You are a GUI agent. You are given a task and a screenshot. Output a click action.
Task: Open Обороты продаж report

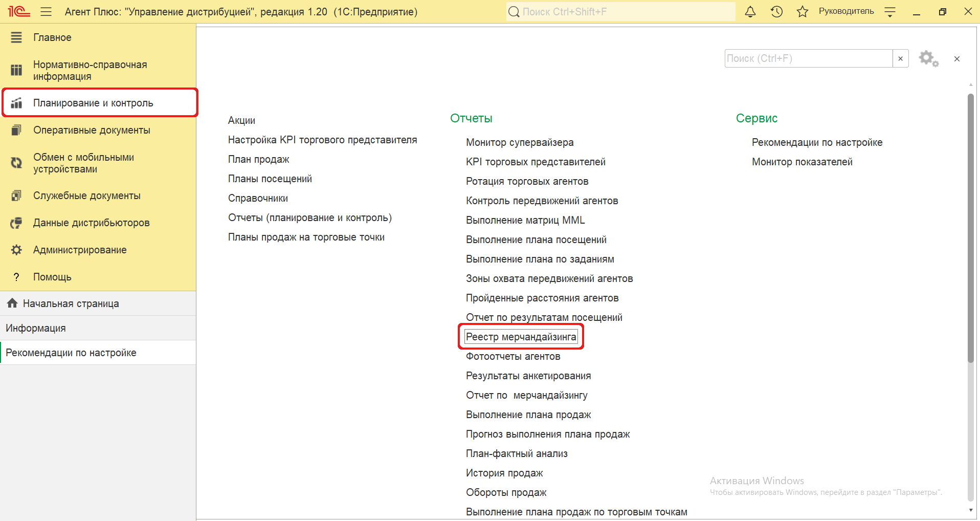pyautogui.click(x=506, y=492)
